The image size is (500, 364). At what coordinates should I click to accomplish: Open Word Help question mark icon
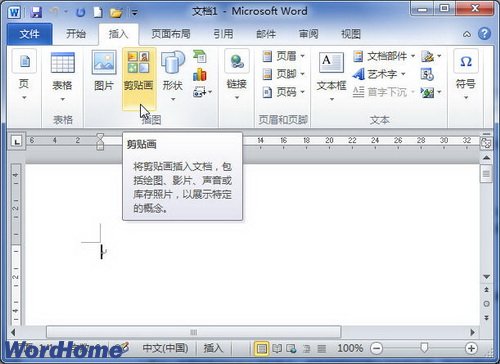click(484, 34)
